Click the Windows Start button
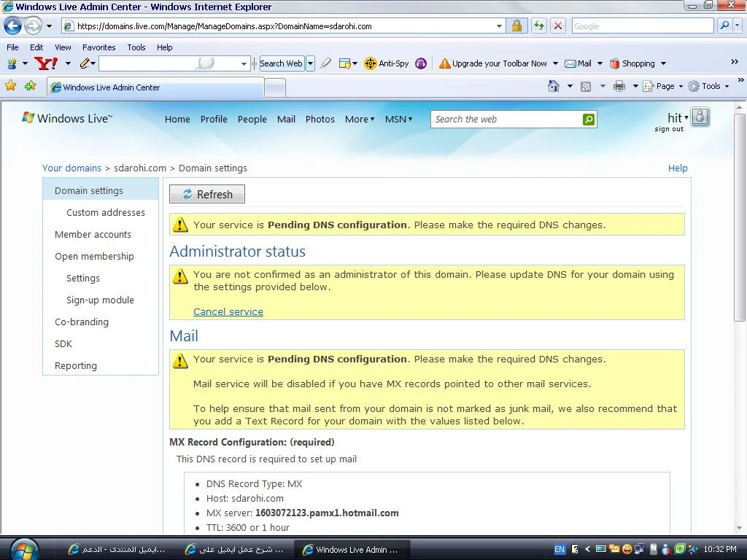The height and width of the screenshot is (560, 747). coord(23,548)
